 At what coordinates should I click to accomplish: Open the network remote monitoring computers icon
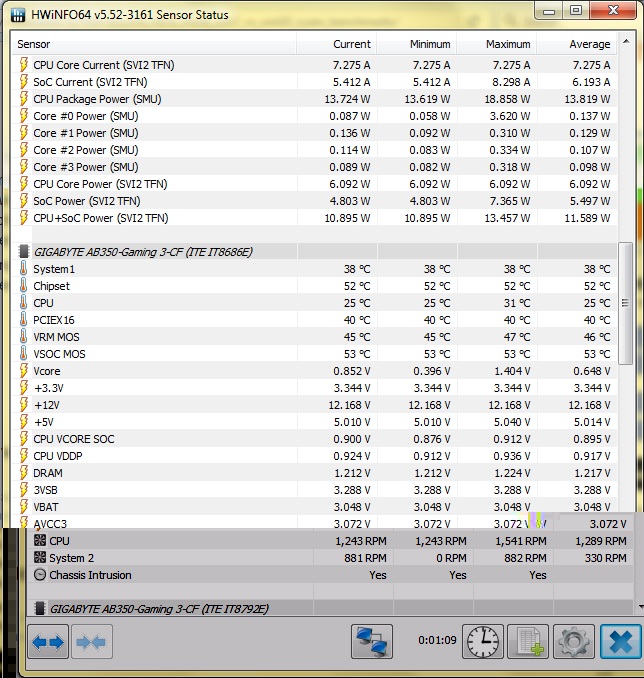(372, 642)
